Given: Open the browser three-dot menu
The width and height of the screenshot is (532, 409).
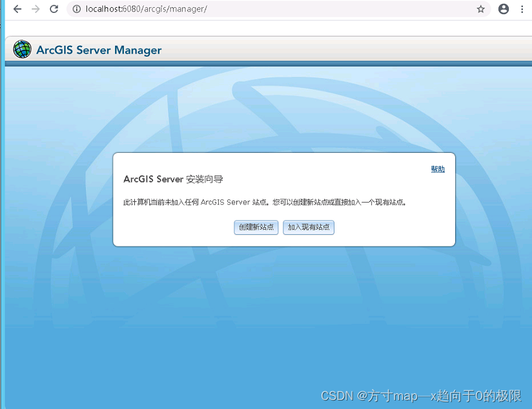Looking at the screenshot, I should coord(523,10).
